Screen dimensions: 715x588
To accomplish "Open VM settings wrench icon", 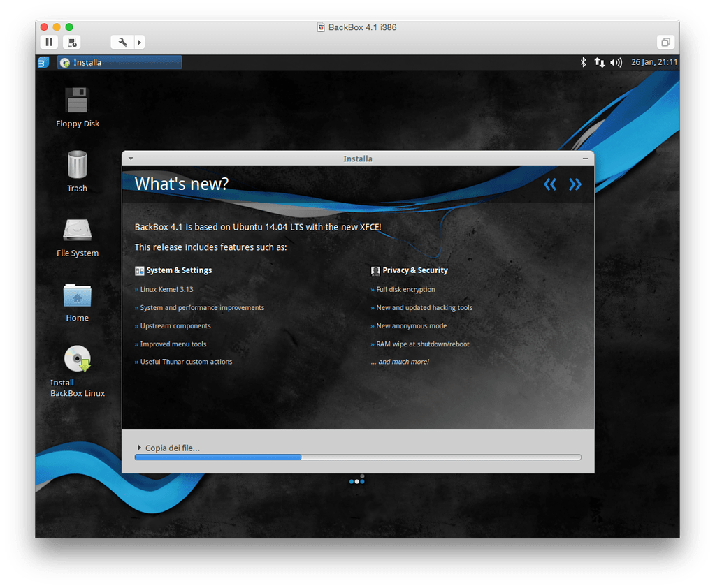I will (x=123, y=43).
